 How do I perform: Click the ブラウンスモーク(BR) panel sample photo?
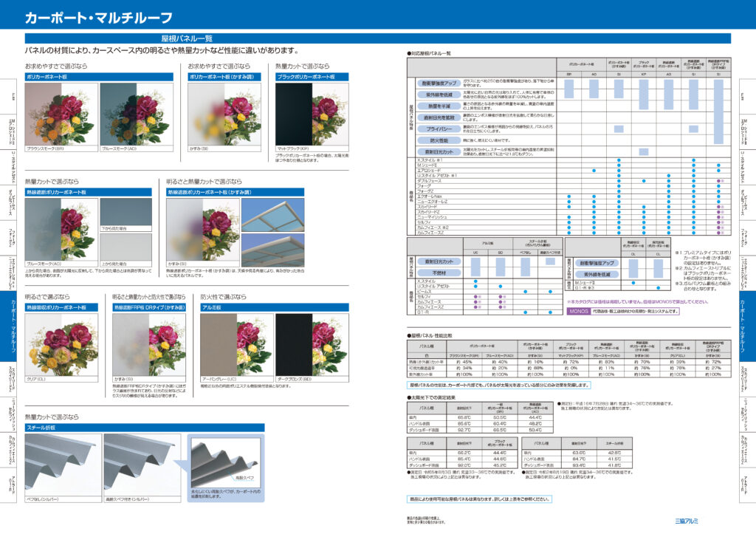(x=61, y=114)
